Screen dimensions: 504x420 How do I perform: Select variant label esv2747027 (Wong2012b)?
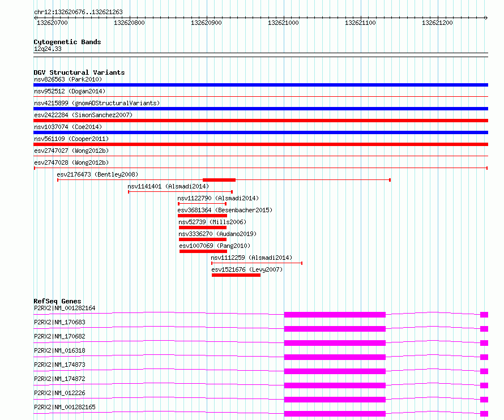point(71,151)
